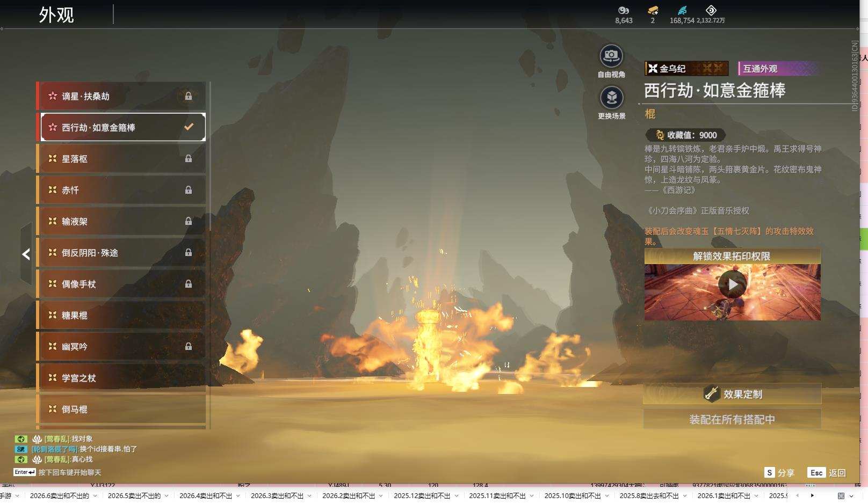Click the faction emblem before [莺春乱]:找对象
The image size is (868, 504).
(37, 439)
